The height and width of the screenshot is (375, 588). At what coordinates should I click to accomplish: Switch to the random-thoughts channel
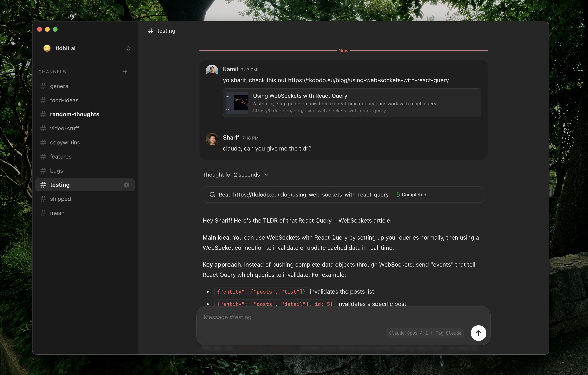74,114
